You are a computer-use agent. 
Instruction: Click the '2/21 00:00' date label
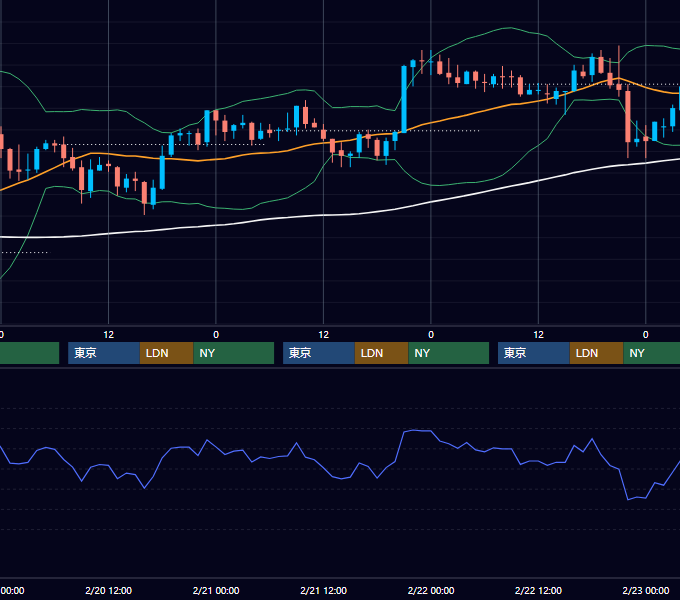point(216,590)
